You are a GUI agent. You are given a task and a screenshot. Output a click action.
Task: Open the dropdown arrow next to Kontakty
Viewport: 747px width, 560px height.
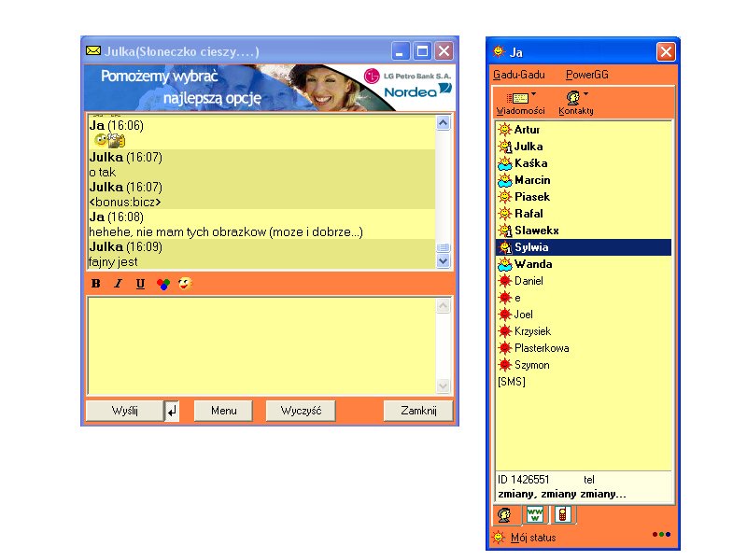tap(585, 93)
